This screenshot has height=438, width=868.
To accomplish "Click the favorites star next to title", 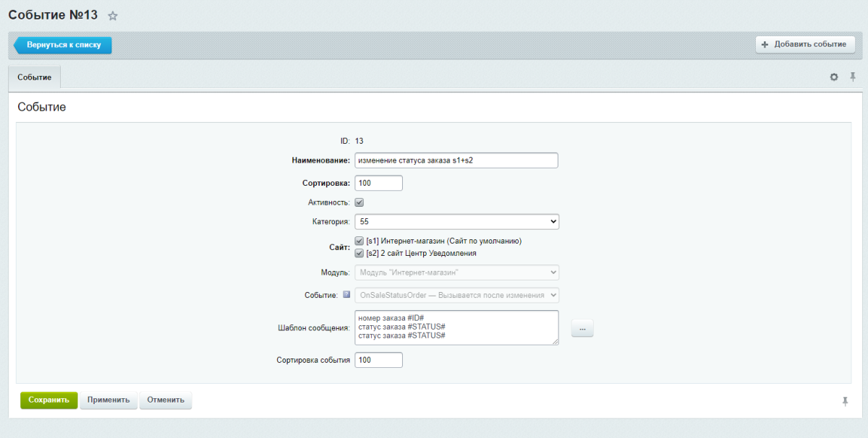I will click(112, 16).
